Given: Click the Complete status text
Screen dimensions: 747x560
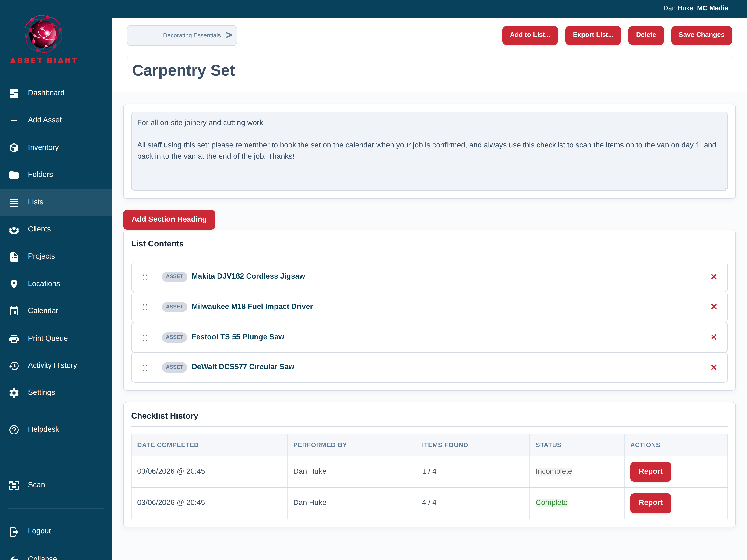Looking at the screenshot, I should click(551, 503).
